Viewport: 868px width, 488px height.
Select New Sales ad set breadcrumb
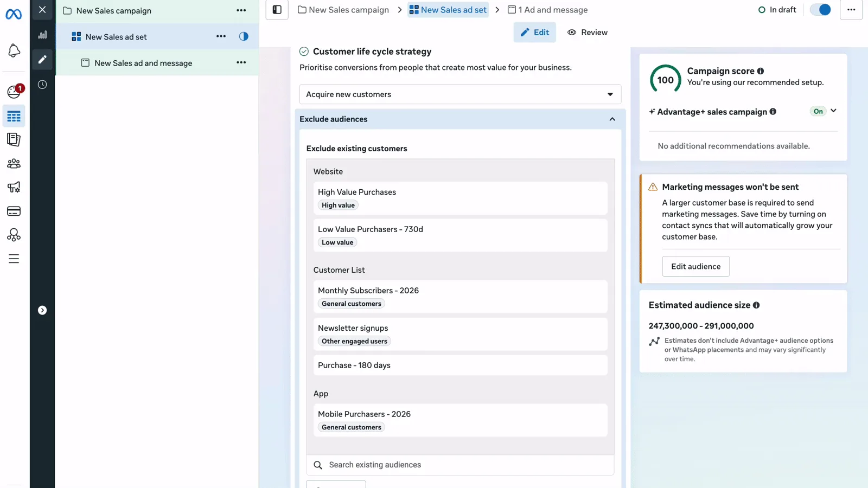(x=448, y=10)
